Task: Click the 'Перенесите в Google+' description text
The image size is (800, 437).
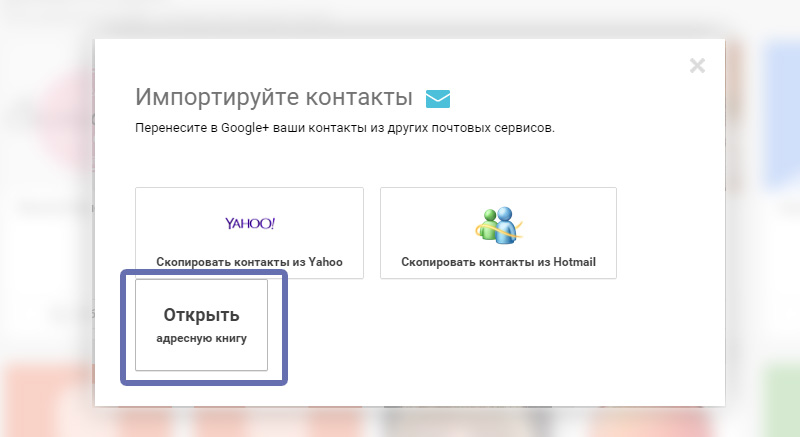Action: [x=345, y=127]
